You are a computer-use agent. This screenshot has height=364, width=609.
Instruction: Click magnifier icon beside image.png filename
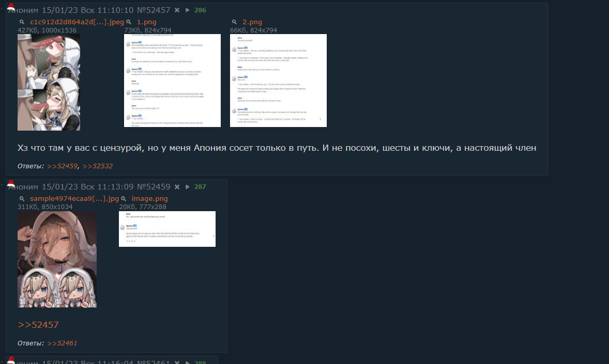point(124,199)
